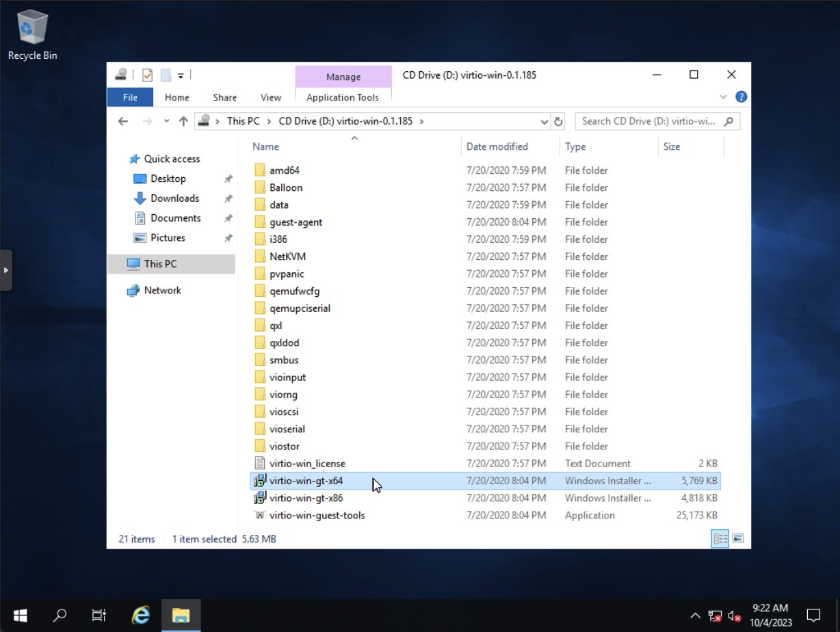Show hidden icons with the tray chevron
This screenshot has width=840, height=632.
coord(694,616)
